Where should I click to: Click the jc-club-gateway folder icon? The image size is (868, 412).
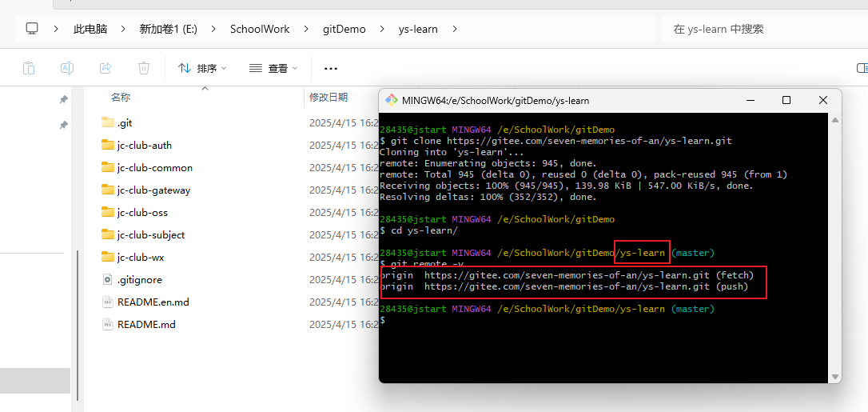[x=107, y=190]
